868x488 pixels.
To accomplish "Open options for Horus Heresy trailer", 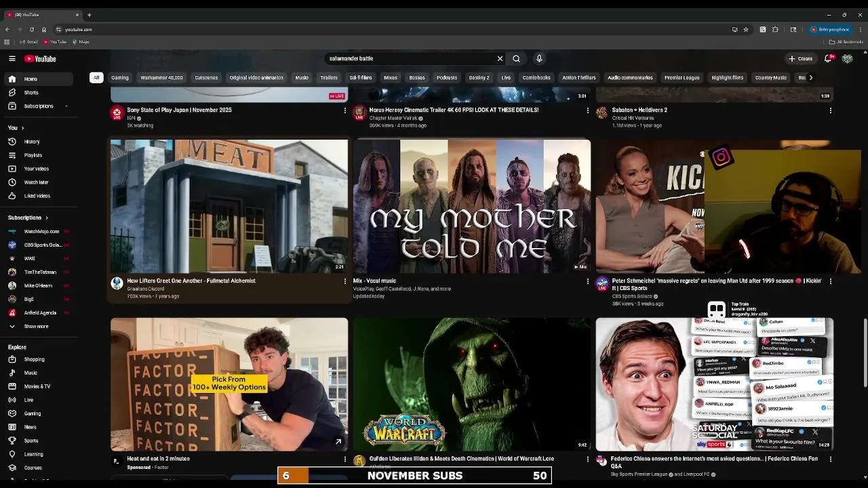I will 588,110.
